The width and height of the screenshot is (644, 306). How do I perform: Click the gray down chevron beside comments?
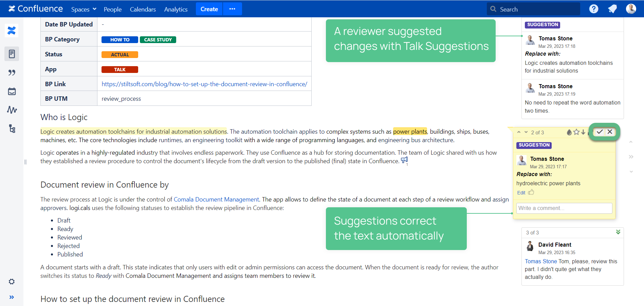(631, 172)
